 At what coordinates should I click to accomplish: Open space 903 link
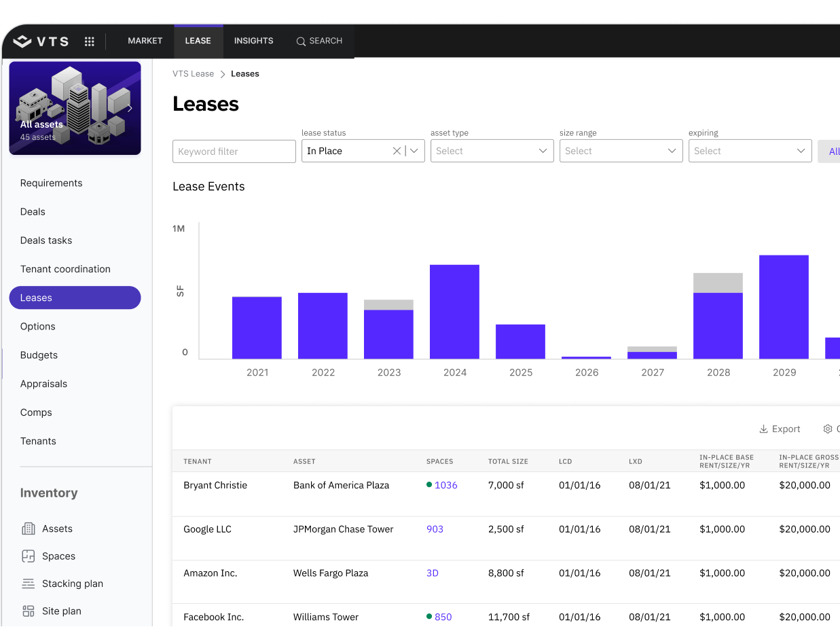(435, 529)
